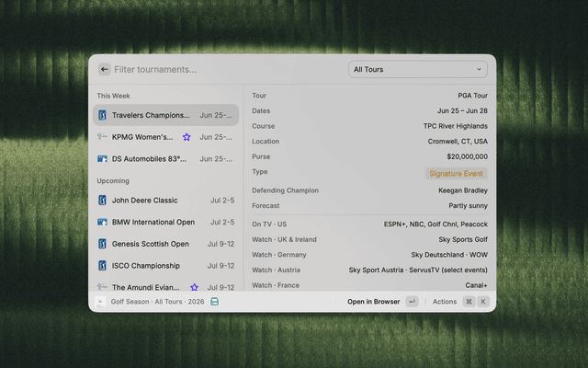Click the K key icon in footer
Image resolution: width=588 pixels, height=368 pixels.
click(483, 302)
